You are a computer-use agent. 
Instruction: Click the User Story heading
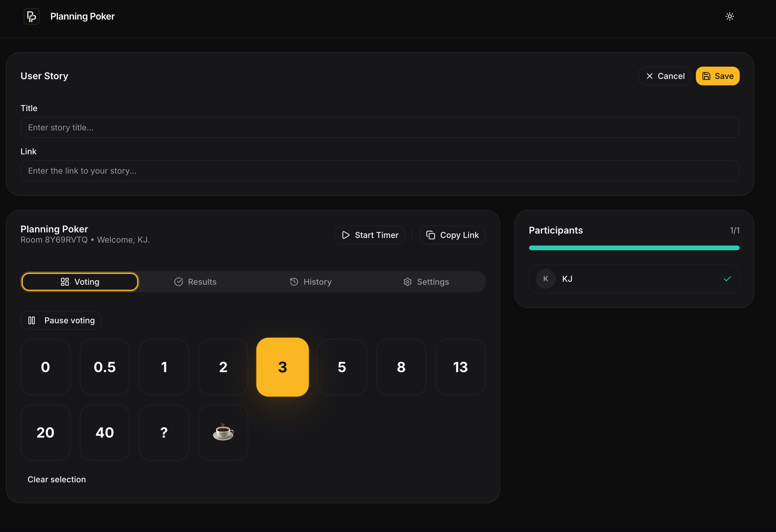[44, 76]
